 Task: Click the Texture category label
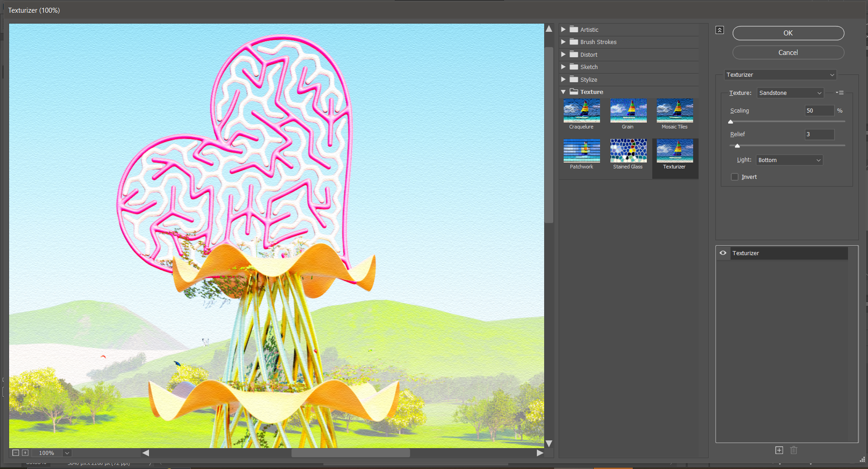(591, 92)
